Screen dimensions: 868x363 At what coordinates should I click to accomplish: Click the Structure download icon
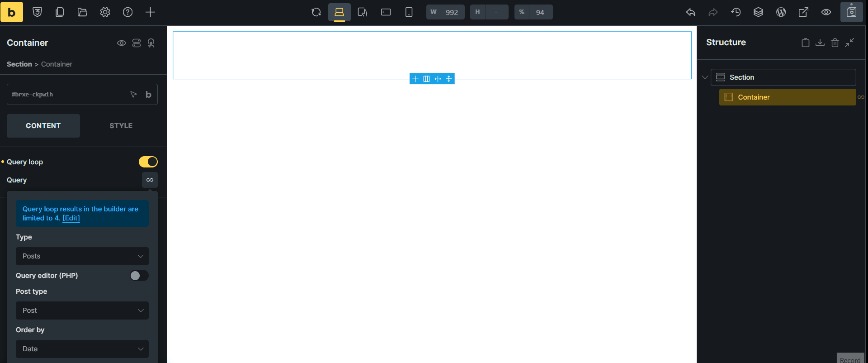pyautogui.click(x=820, y=43)
